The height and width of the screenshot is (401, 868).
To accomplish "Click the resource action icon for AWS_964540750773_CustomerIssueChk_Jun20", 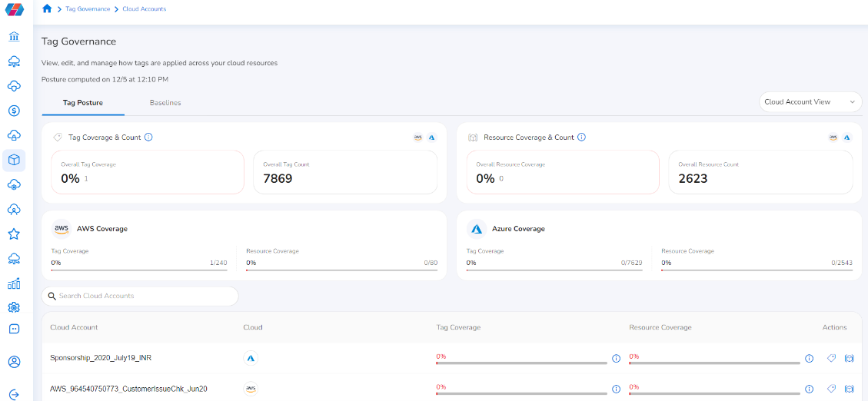I will (x=849, y=389).
